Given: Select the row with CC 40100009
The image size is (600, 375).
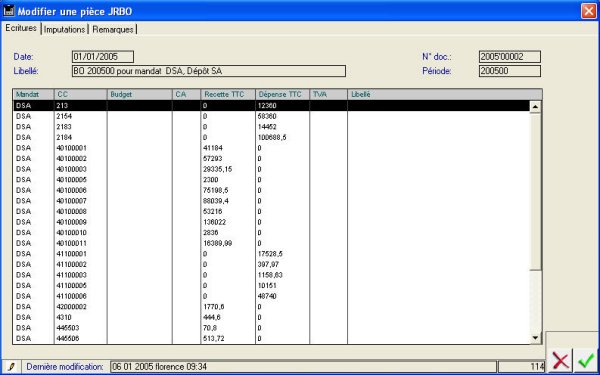Looking at the screenshot, I should click(271, 222).
